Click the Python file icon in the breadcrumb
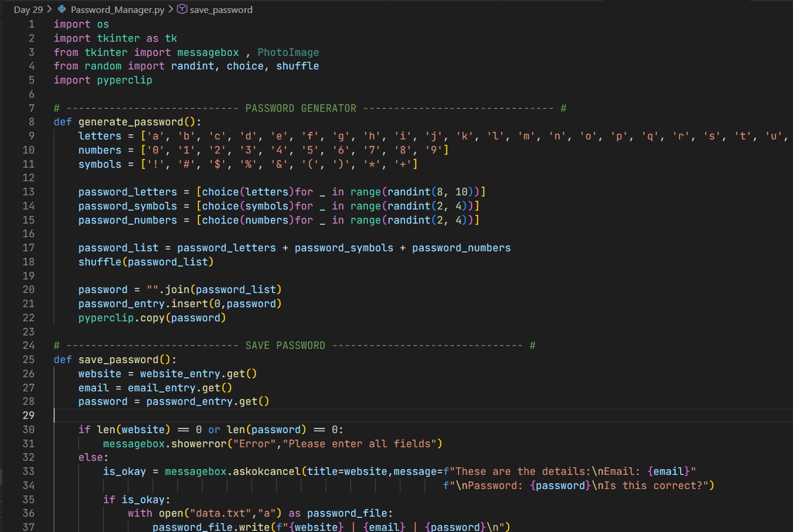The width and height of the screenshot is (793, 532). pyautogui.click(x=61, y=9)
